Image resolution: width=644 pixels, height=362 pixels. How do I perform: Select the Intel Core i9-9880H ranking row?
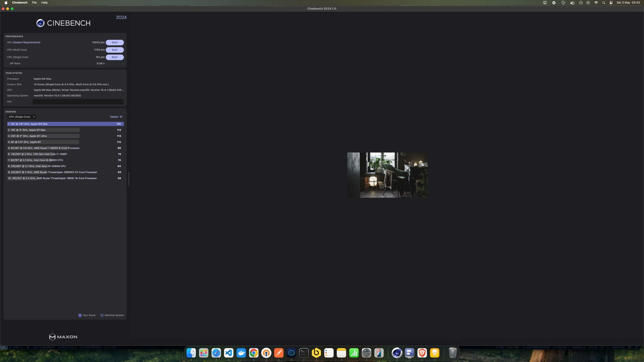pyautogui.click(x=65, y=160)
